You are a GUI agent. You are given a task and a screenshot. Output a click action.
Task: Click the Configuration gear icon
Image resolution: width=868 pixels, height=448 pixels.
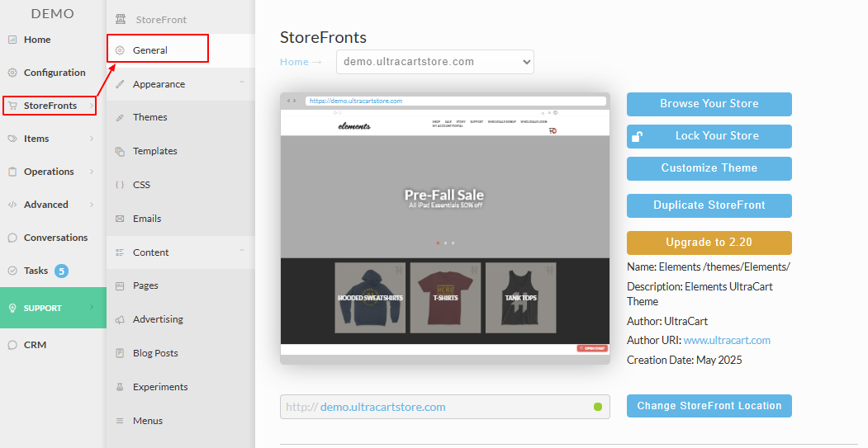click(x=12, y=73)
